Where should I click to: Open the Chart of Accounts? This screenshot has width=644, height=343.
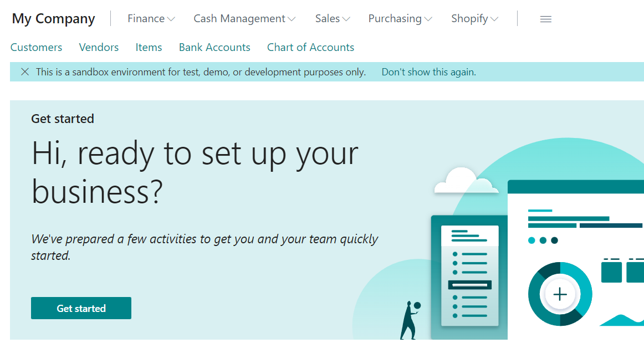tap(310, 47)
